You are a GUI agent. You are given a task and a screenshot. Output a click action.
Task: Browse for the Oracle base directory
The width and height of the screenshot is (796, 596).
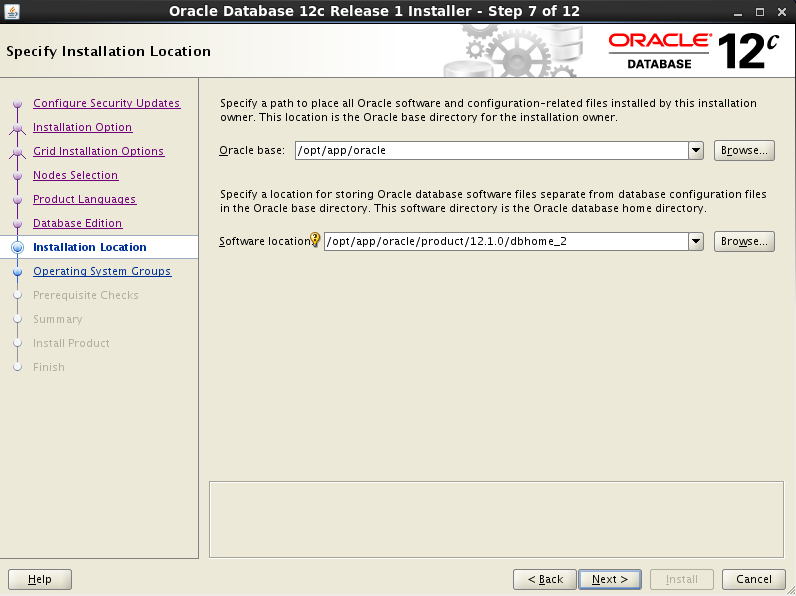pyautogui.click(x=744, y=150)
